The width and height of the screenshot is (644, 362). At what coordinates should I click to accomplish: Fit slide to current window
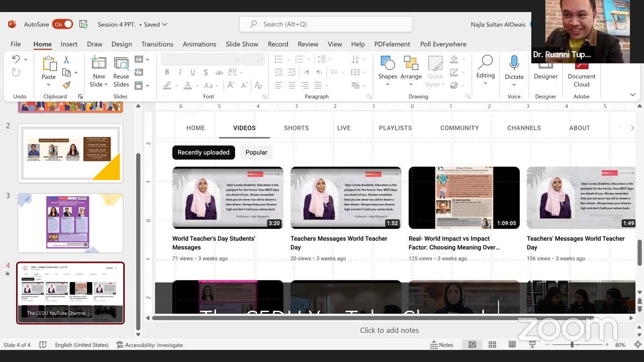637,345
